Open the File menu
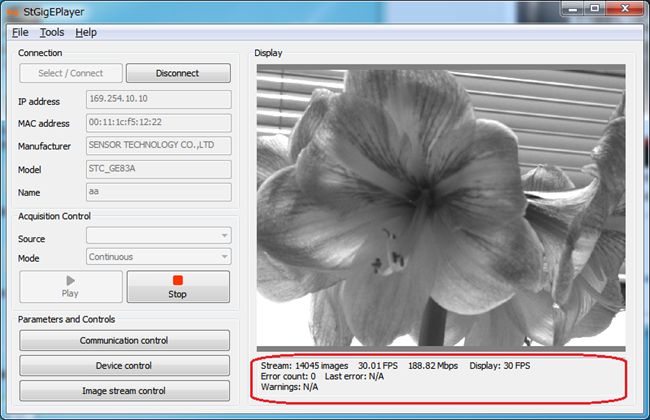This screenshot has width=650, height=420. [x=20, y=32]
